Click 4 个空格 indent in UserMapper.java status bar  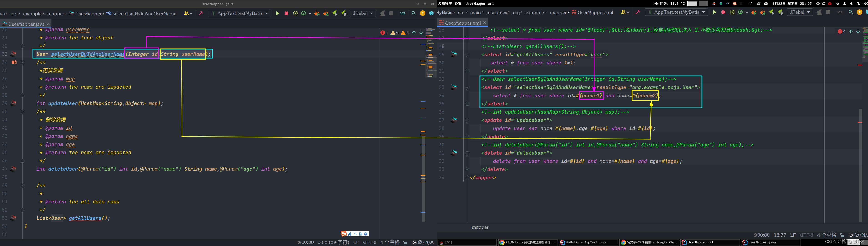390,242
